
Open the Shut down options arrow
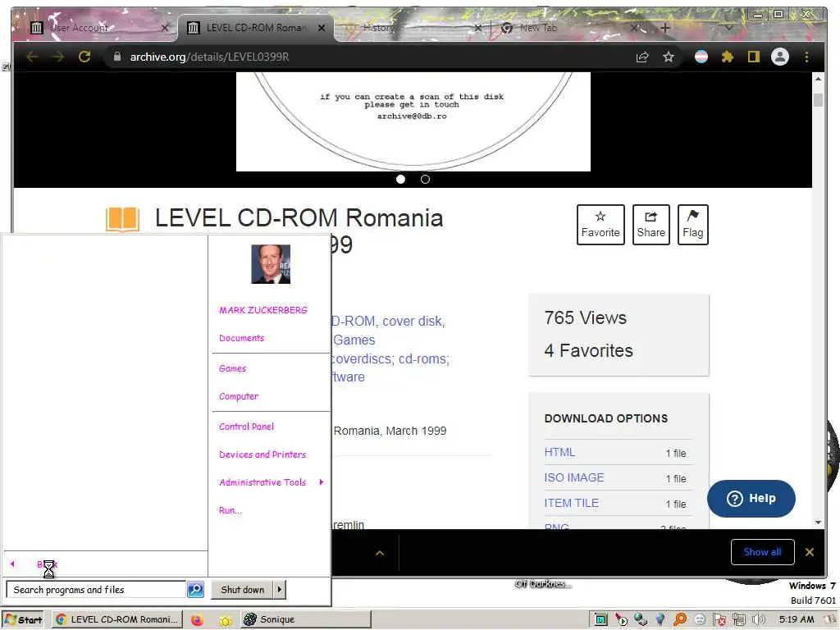280,590
